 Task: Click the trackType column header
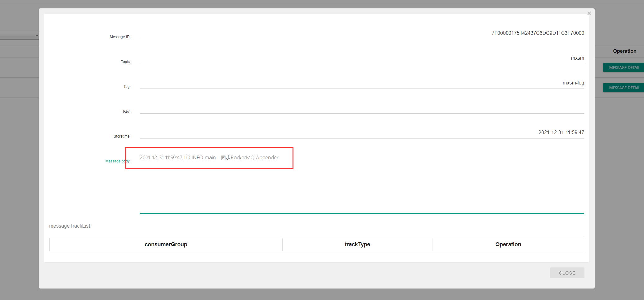[x=357, y=244]
